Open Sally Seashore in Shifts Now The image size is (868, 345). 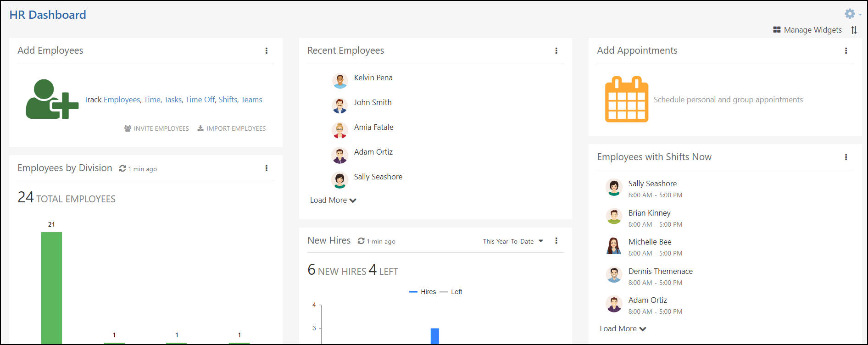coord(652,184)
